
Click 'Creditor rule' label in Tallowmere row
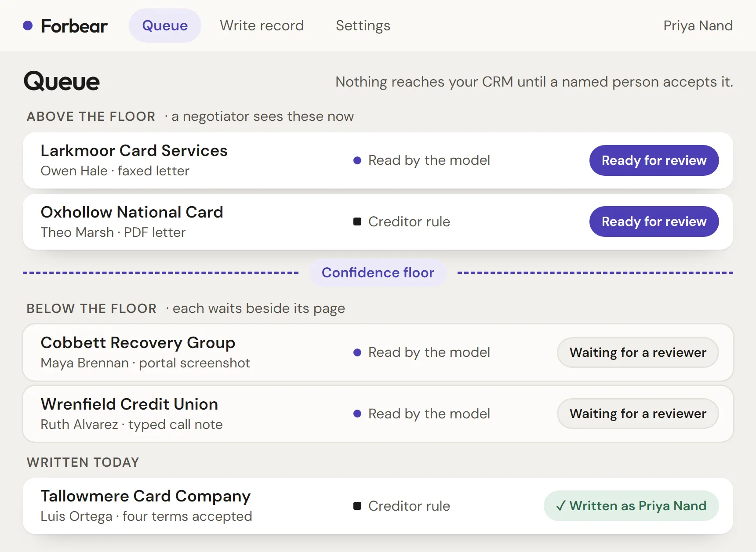[409, 506]
